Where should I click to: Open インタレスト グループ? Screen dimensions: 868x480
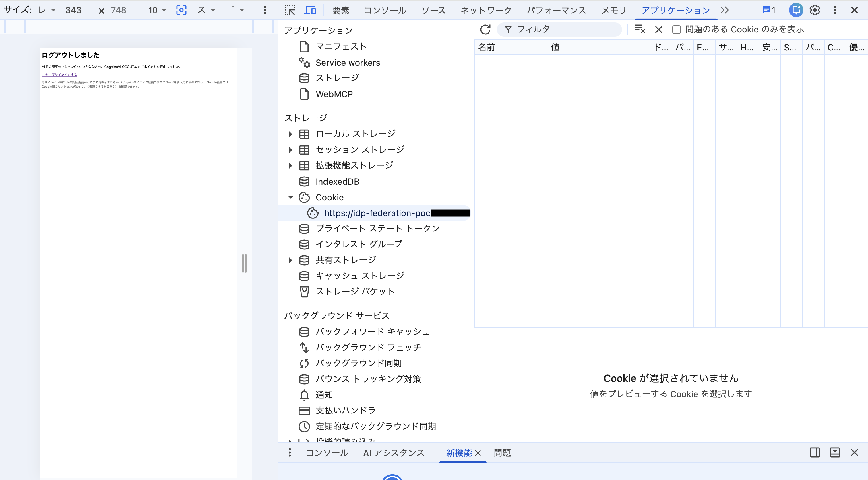tap(359, 244)
